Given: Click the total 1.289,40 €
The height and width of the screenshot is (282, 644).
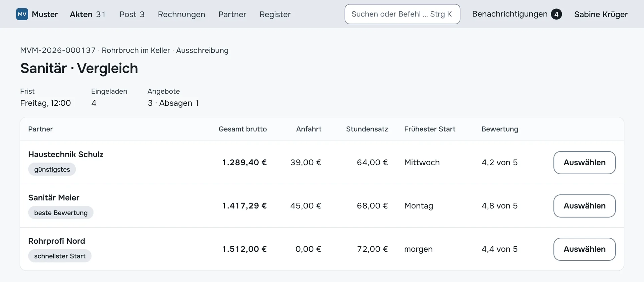Looking at the screenshot, I should click(244, 162).
